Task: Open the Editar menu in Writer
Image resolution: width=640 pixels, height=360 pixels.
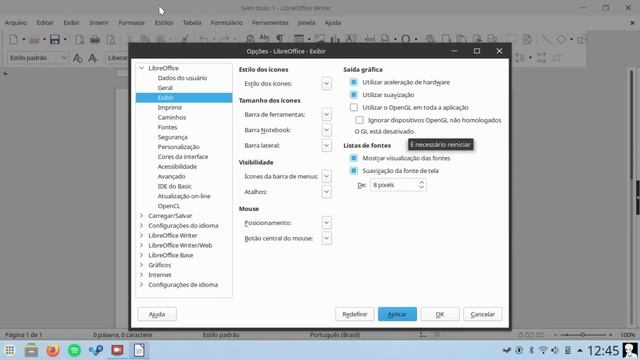Action: [45, 23]
